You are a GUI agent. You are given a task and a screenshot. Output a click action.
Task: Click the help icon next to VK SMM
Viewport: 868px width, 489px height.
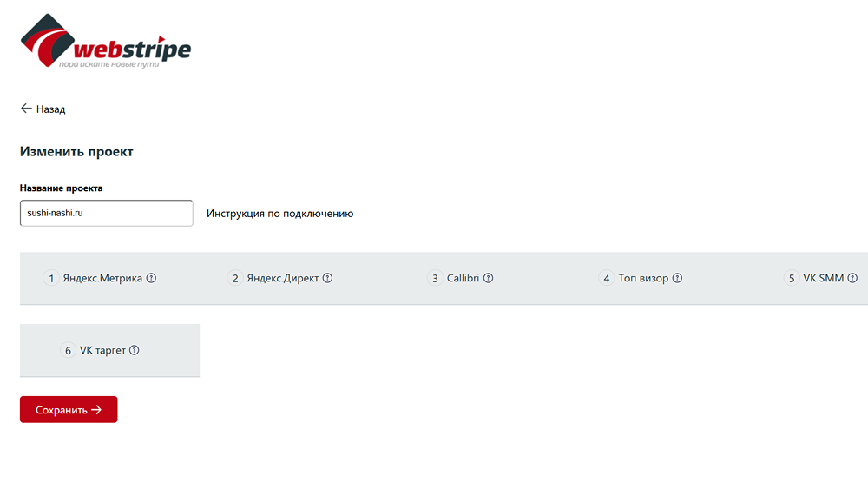coord(852,278)
